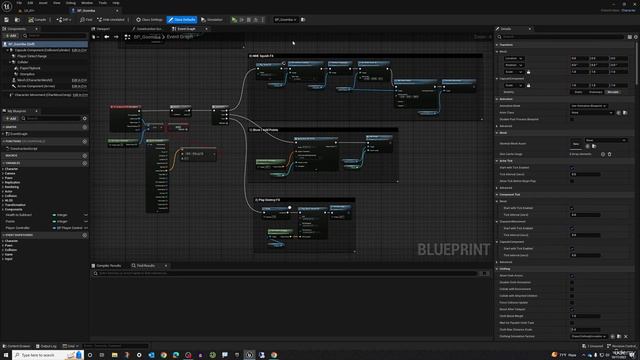Toggle Disable Post Process Blueprint checkbox
This screenshot has height=360, width=640.
(572, 119)
